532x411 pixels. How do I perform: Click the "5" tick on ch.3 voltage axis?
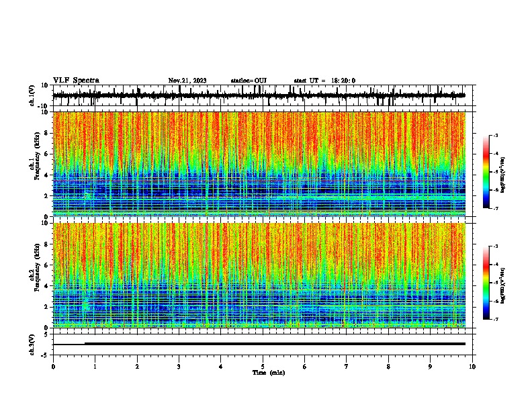click(x=46, y=334)
